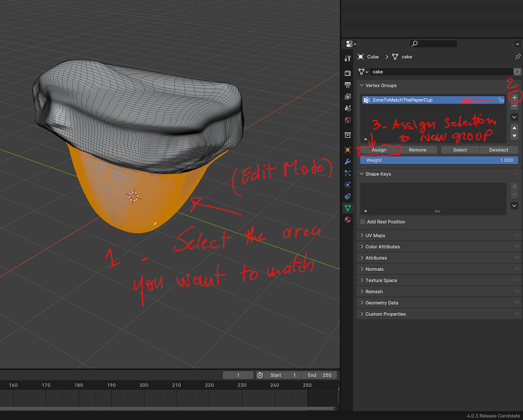Expand the UV Maps panel

(362, 236)
